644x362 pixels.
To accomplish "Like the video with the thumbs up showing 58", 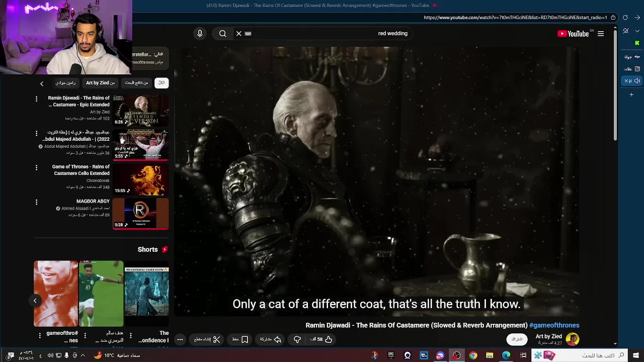I will (x=321, y=339).
